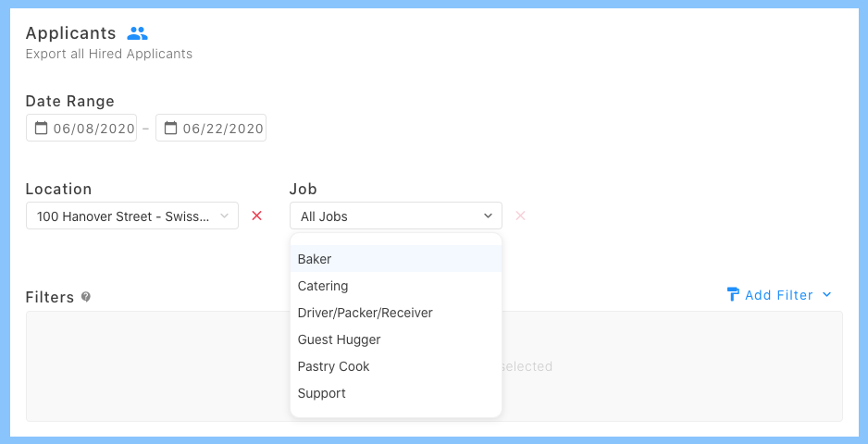Screen dimensions: 868x444
Task: Pick Support from the job list
Action: click(321, 393)
